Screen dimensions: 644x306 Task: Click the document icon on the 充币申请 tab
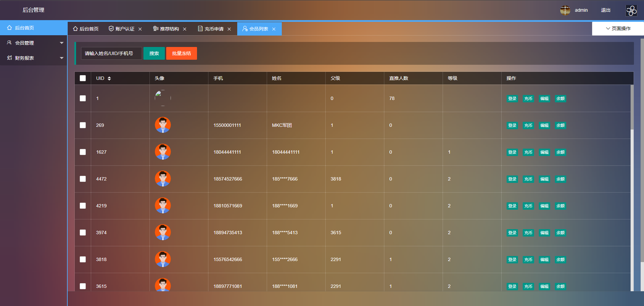coord(200,29)
